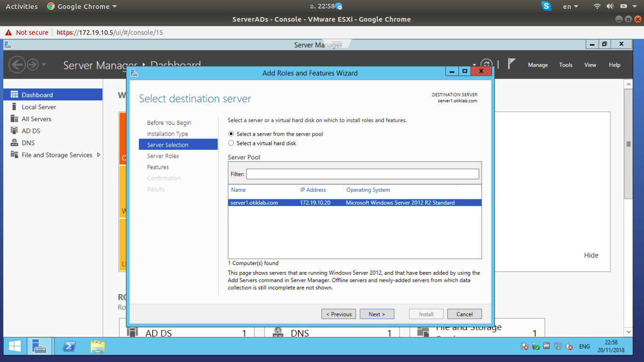This screenshot has width=644, height=362.
Task: Click the Not secure warning icon
Action: (8, 33)
